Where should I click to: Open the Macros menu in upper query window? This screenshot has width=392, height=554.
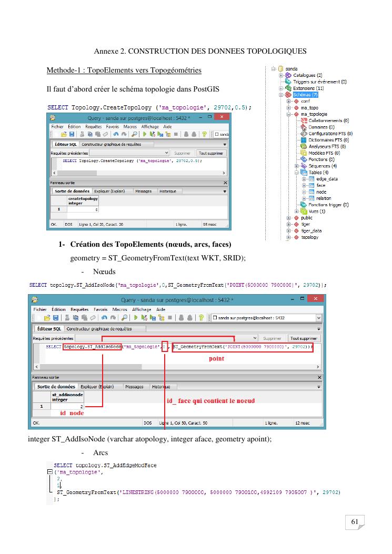tap(130, 127)
